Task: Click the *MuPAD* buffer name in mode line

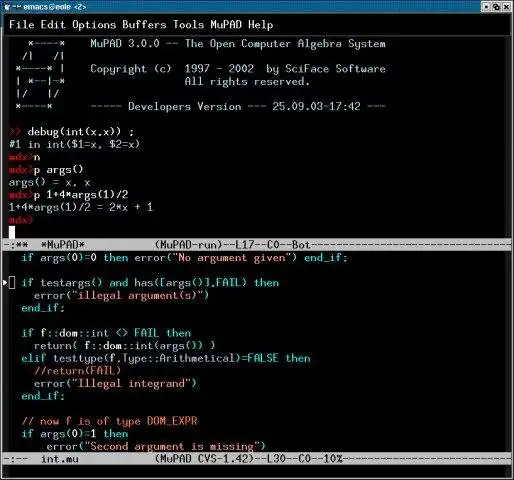Action: (63, 245)
